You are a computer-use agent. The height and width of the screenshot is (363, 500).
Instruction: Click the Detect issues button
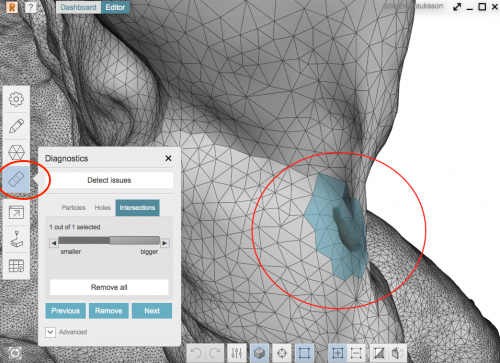[x=109, y=180]
